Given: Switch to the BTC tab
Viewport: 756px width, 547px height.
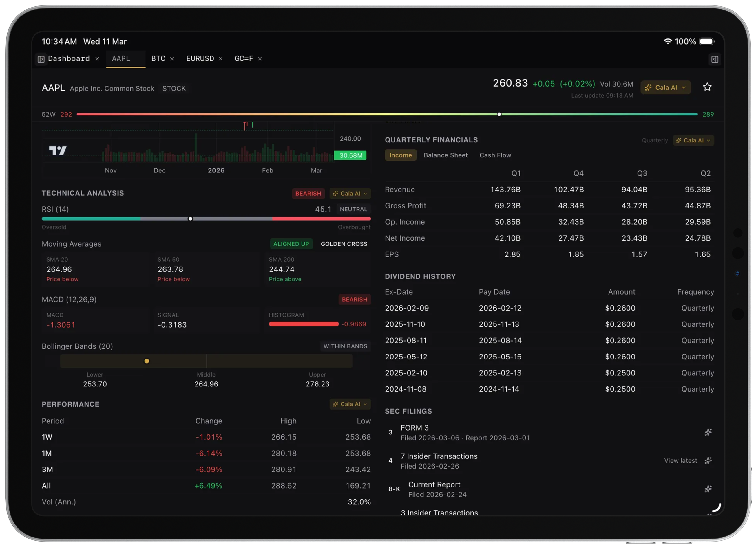Looking at the screenshot, I should click(158, 59).
